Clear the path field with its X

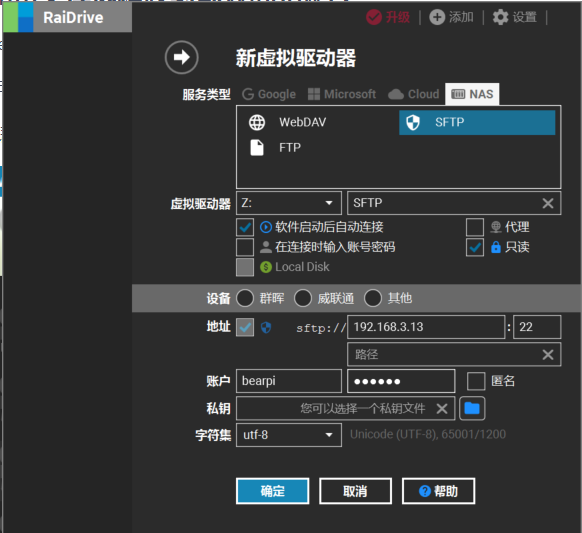[x=548, y=354]
